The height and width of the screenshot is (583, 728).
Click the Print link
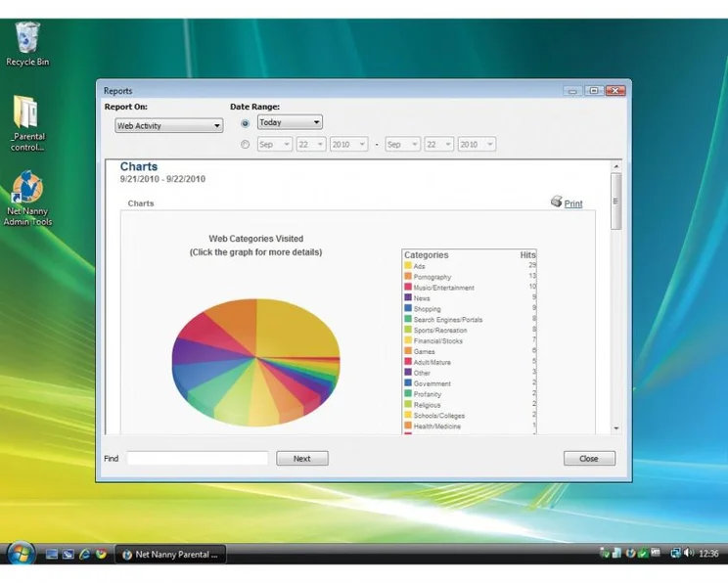tap(573, 204)
